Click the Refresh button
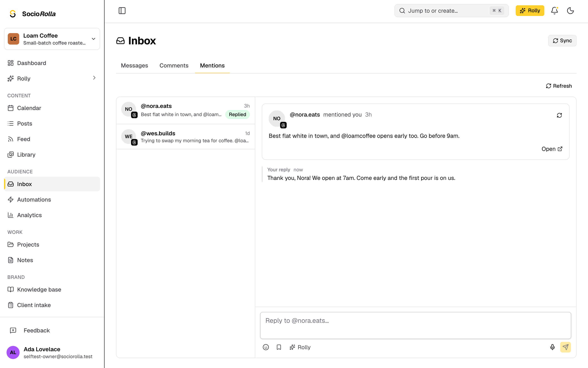Image resolution: width=588 pixels, height=368 pixels. click(x=559, y=86)
